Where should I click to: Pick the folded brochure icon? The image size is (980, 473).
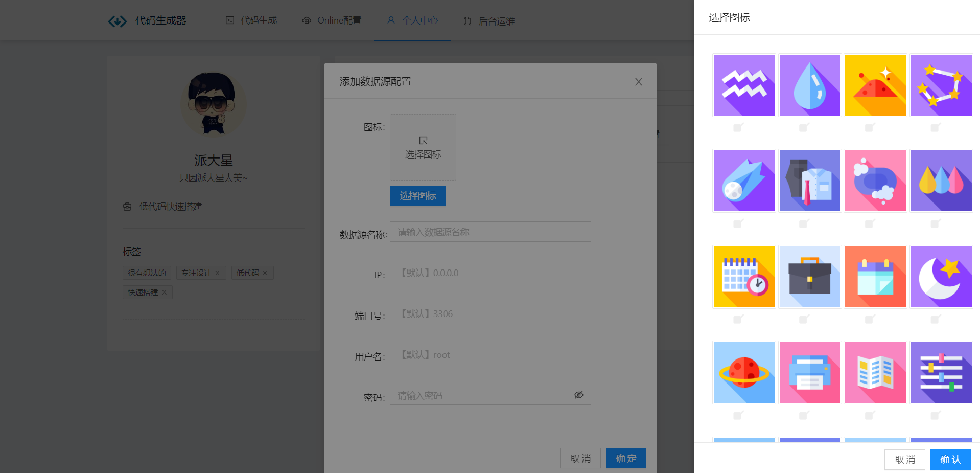(x=876, y=373)
